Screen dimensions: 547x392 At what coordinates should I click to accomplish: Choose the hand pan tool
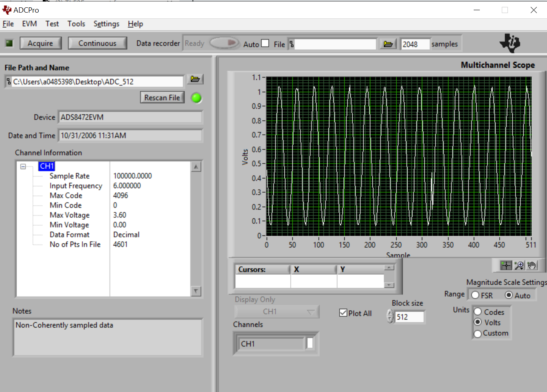click(x=532, y=266)
